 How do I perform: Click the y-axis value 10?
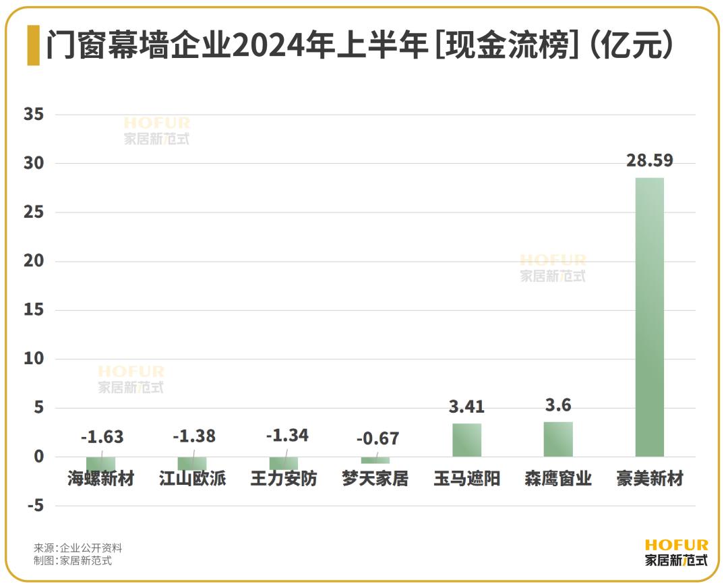34,359
